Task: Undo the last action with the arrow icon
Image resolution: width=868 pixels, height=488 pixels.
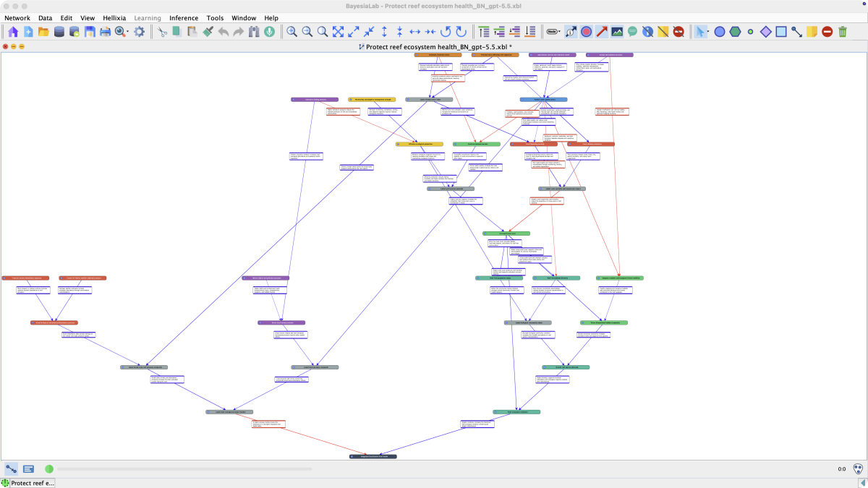Action: coord(223,32)
